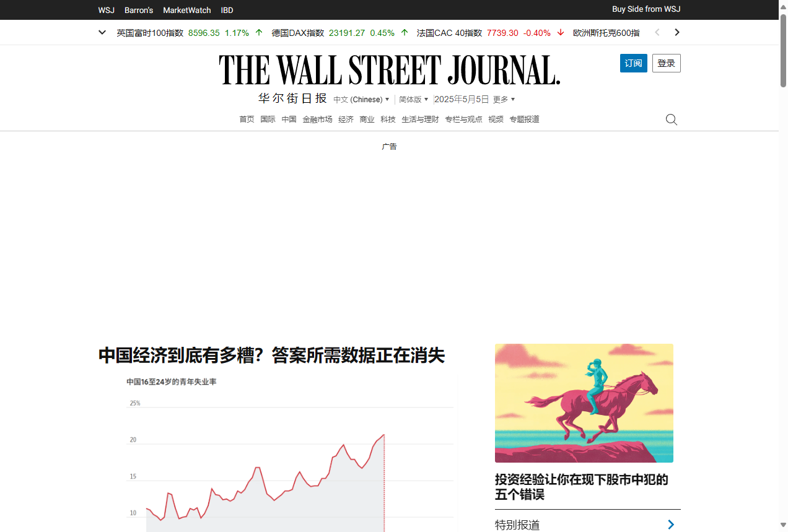Expand the 简体版 edition dropdown
This screenshot has width=788, height=532.
click(413, 99)
